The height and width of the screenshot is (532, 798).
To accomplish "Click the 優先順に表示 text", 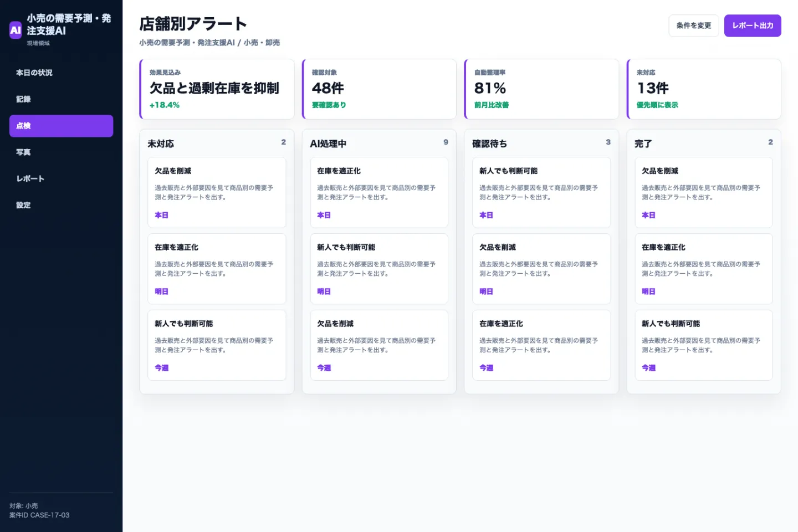I will pos(657,105).
